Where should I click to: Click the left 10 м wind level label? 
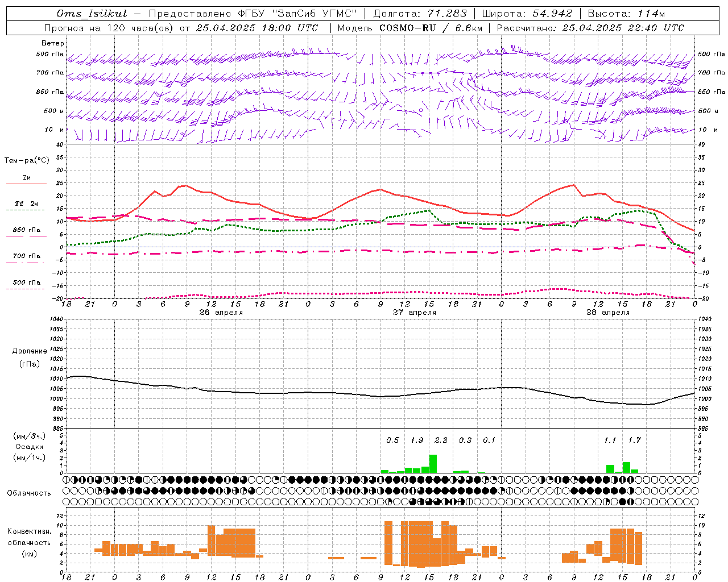[x=55, y=130]
